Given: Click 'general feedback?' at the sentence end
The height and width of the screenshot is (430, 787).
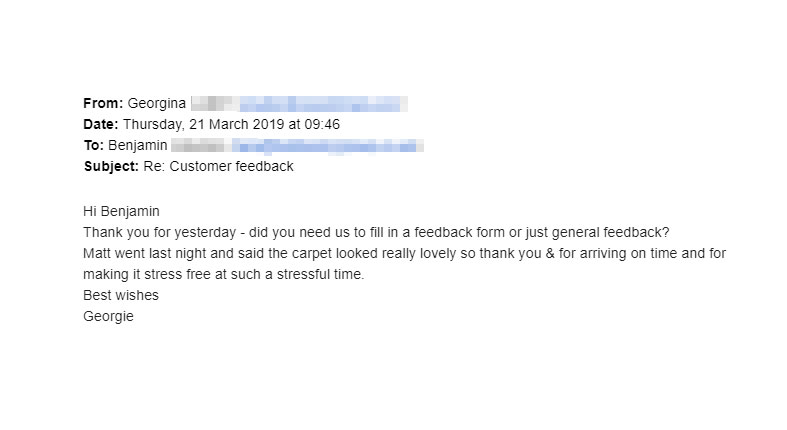Looking at the screenshot, I should click(x=611, y=233).
